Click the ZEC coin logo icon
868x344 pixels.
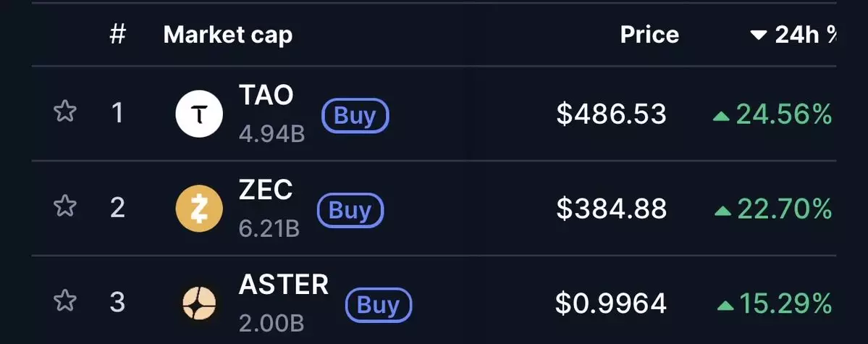point(200,209)
